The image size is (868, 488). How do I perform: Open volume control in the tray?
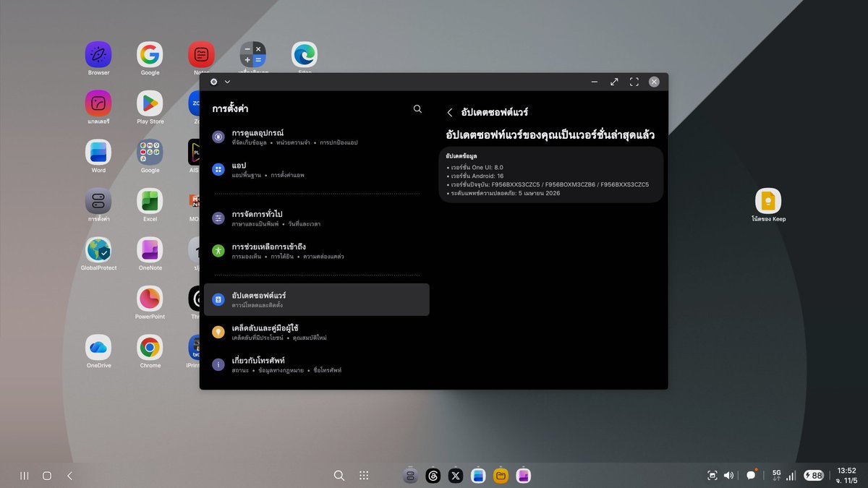point(729,476)
